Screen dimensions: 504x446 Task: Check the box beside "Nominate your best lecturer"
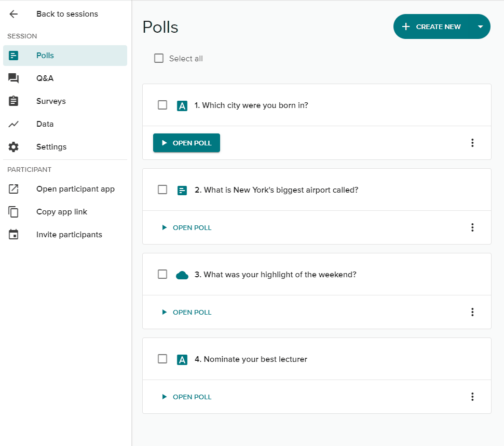click(x=162, y=359)
